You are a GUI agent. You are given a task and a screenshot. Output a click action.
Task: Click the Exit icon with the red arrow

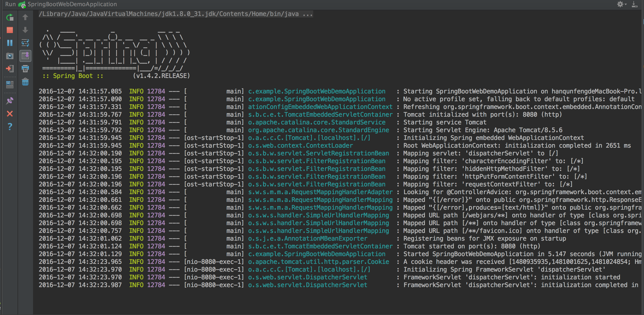click(x=10, y=69)
